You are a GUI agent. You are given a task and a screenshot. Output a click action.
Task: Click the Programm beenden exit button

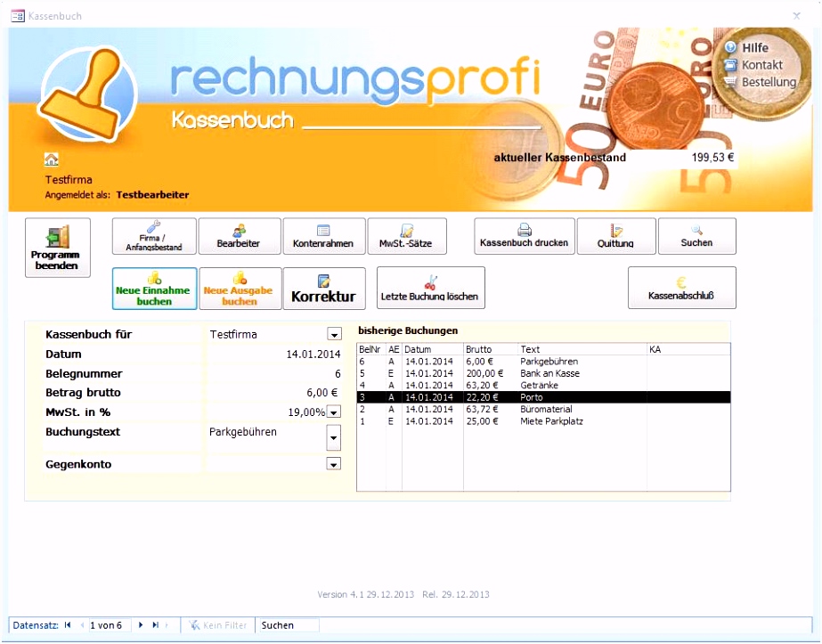(58, 248)
